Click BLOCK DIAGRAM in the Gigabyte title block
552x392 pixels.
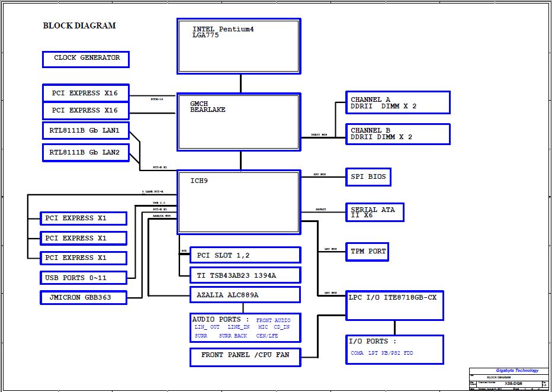499,377
